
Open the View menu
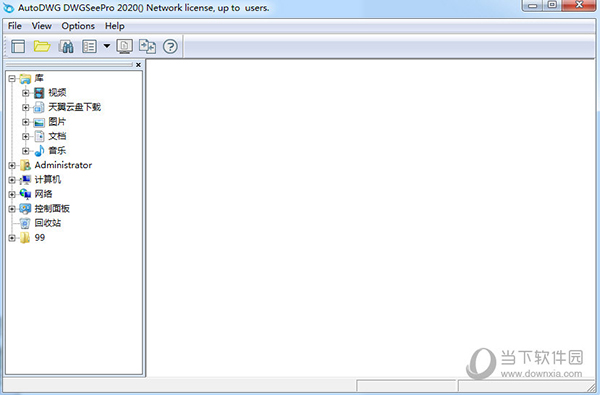pyautogui.click(x=42, y=26)
